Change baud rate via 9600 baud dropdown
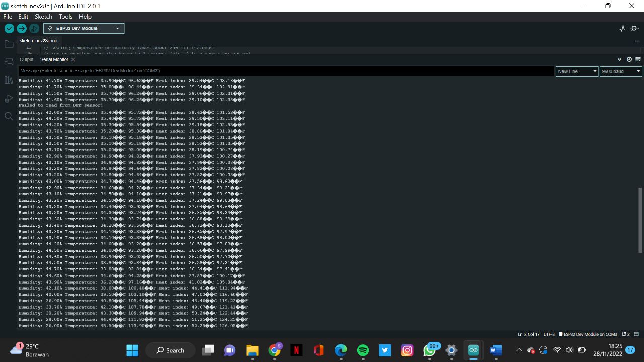644x362 pixels. click(x=620, y=71)
